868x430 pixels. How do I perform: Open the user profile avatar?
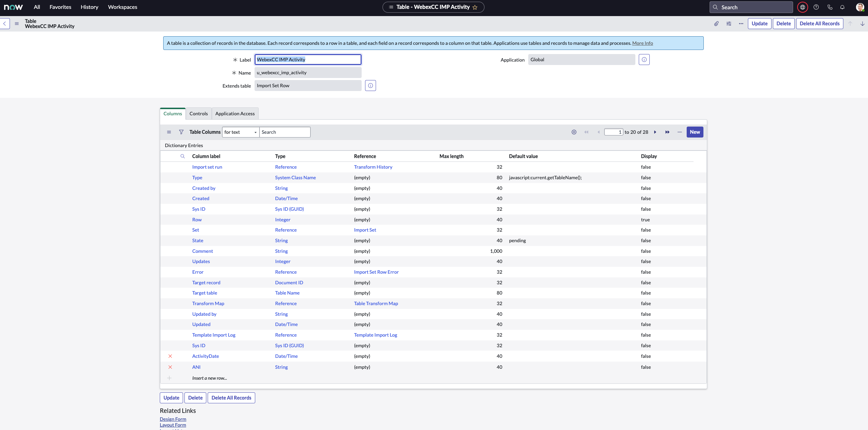pos(860,7)
